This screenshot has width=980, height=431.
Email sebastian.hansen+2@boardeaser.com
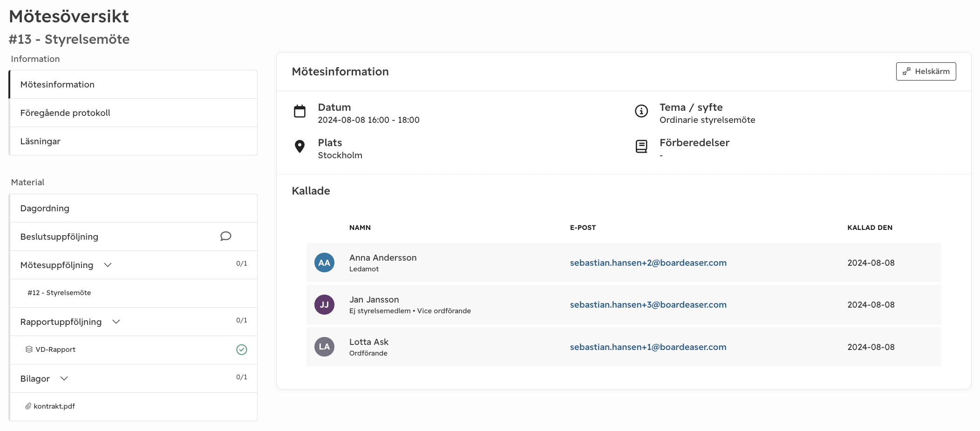[x=648, y=263]
